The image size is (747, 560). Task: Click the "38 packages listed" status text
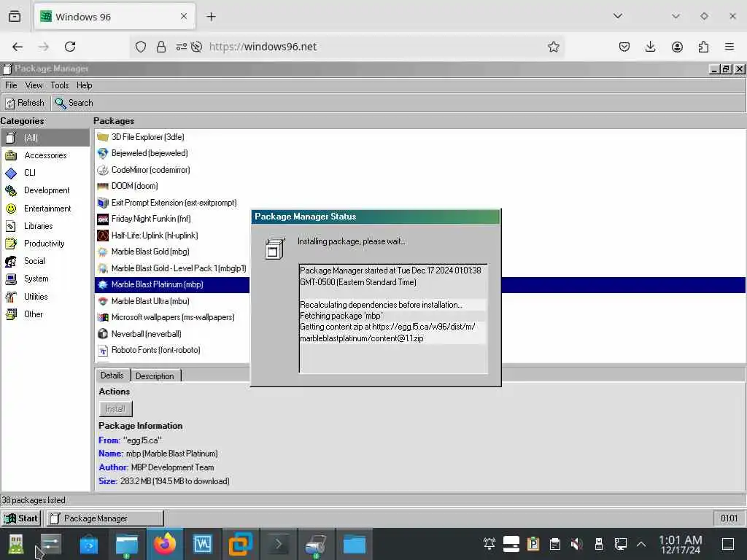[34, 500]
